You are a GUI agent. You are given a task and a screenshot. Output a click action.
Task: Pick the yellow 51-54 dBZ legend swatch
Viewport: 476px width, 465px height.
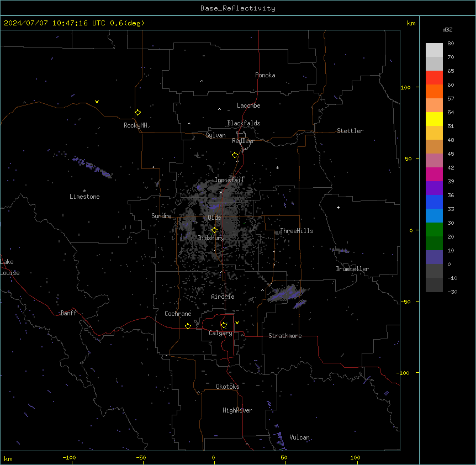[434, 119]
